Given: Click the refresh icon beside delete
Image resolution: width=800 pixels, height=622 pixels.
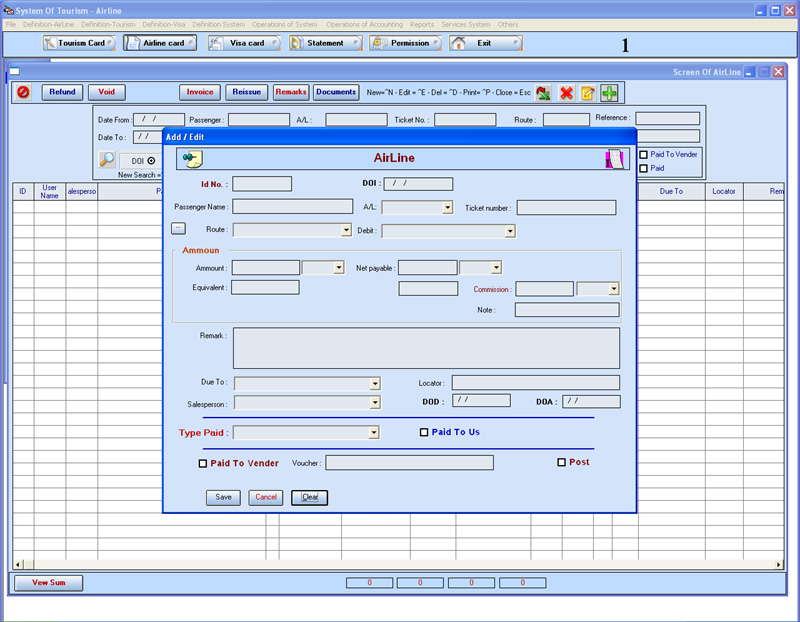Looking at the screenshot, I should click(x=543, y=93).
